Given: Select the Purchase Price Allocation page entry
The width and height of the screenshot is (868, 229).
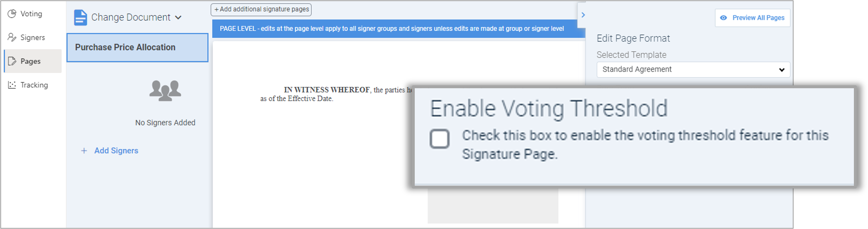Looking at the screenshot, I should pos(137,47).
